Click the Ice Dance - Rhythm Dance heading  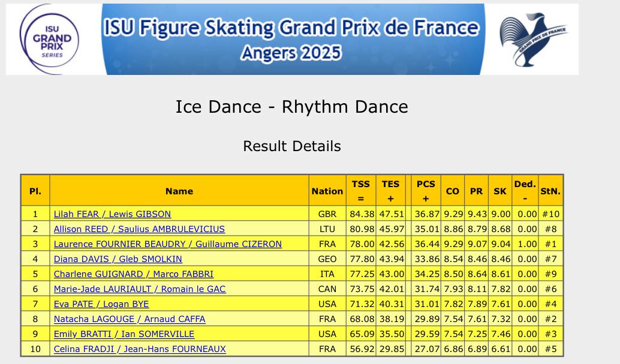pos(291,107)
